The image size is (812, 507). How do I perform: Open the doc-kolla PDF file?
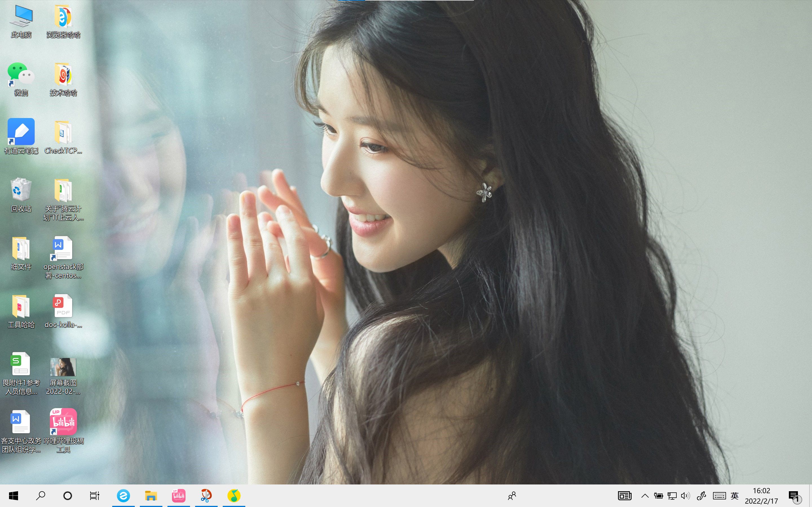coord(63,306)
